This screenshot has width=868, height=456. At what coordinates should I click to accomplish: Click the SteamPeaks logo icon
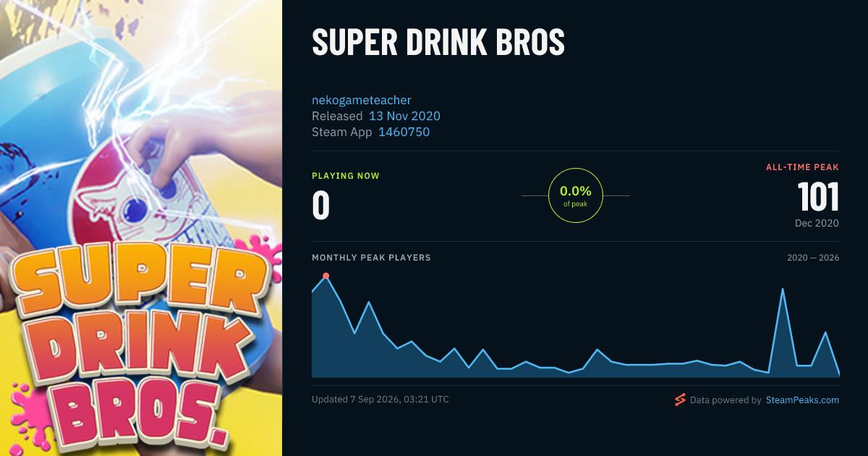[679, 400]
